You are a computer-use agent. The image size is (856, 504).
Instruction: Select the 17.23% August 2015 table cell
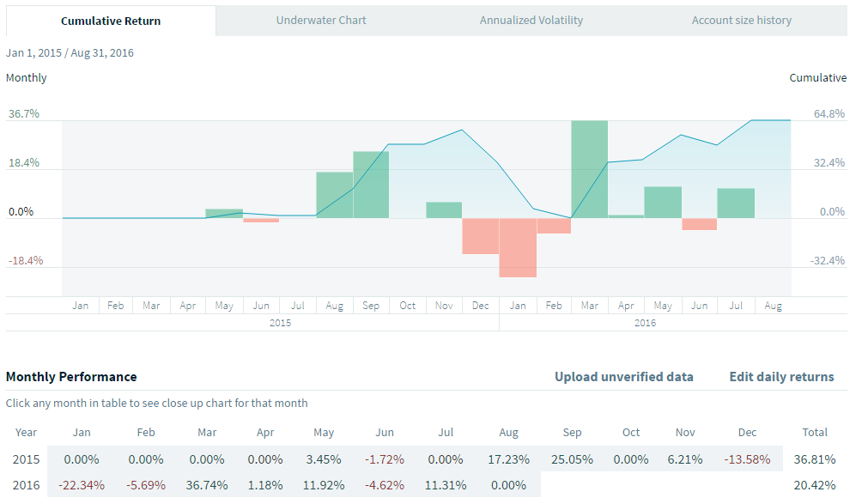click(x=512, y=459)
